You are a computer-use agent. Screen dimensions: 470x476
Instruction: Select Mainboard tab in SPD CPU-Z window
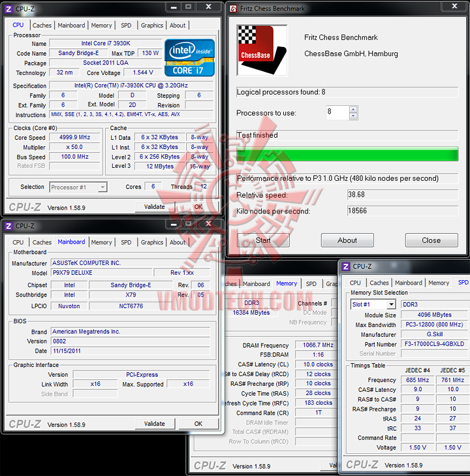click(409, 283)
